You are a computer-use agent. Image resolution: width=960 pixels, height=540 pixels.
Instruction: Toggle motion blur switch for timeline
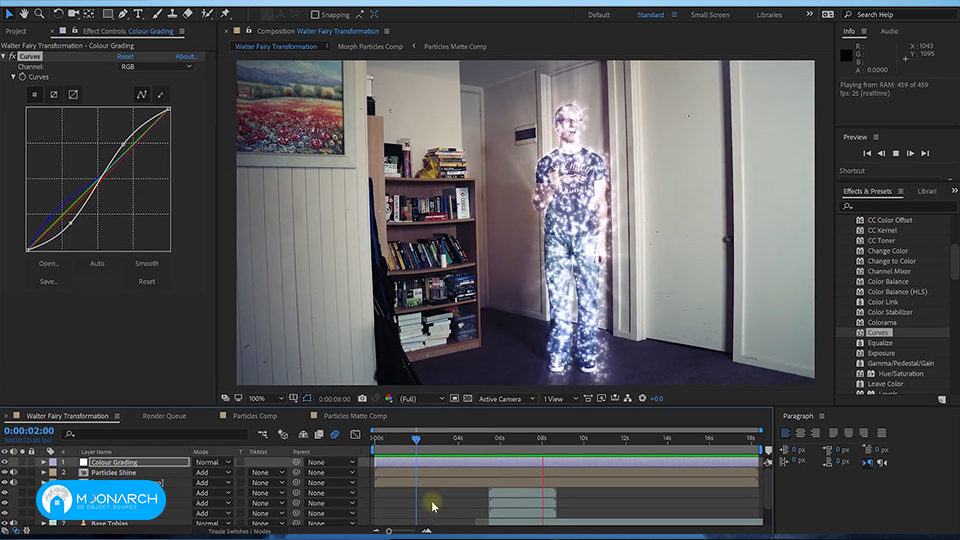click(x=335, y=434)
